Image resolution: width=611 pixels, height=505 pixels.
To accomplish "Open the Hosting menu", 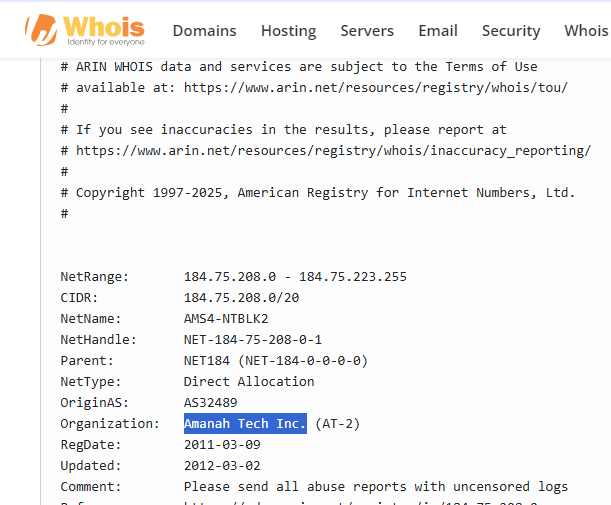I will click(288, 31).
